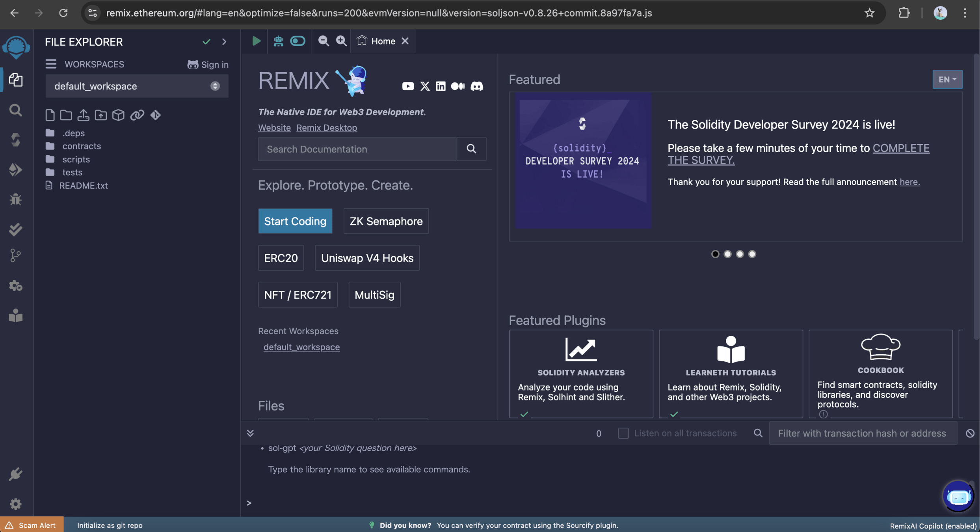The width and height of the screenshot is (980, 532).
Task: Select the Home tab
Action: point(383,41)
